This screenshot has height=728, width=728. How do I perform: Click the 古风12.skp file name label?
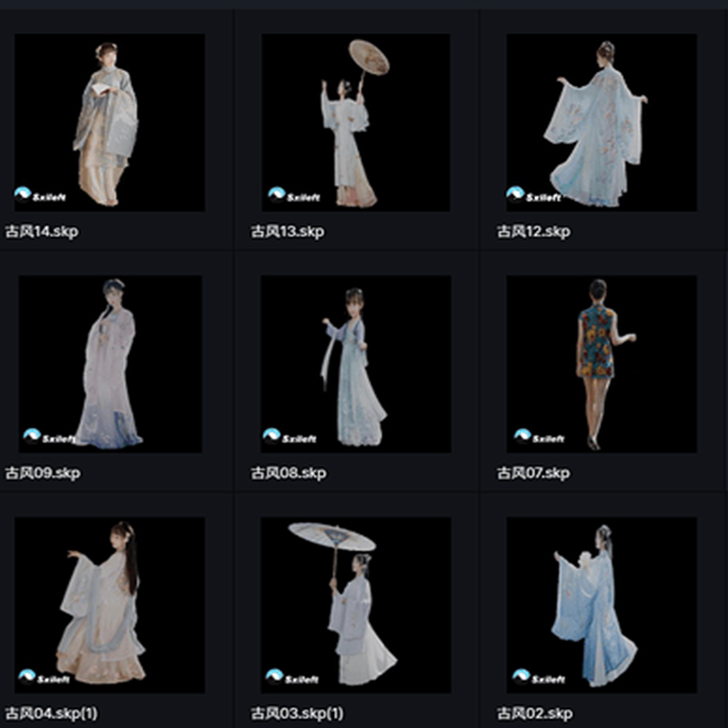tap(533, 231)
